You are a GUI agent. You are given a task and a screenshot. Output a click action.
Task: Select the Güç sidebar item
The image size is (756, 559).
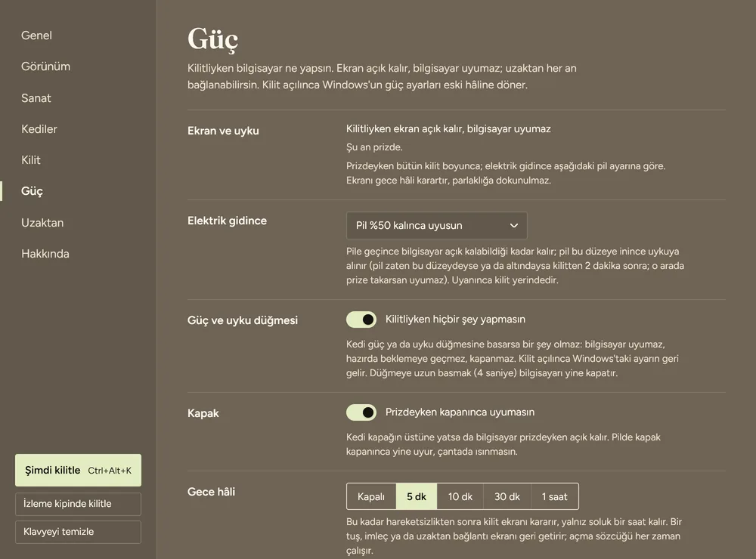pyautogui.click(x=32, y=191)
